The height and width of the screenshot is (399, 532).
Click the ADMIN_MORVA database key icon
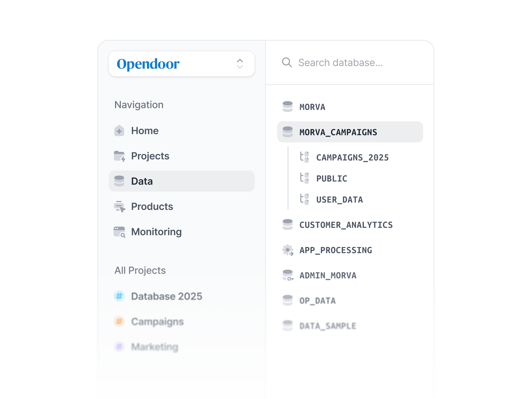pos(288,275)
